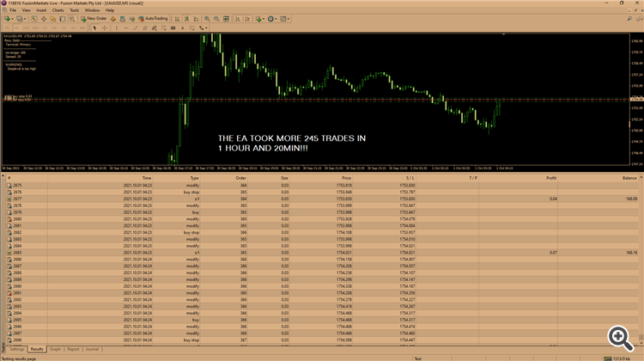Select results row number 2677

point(322,199)
